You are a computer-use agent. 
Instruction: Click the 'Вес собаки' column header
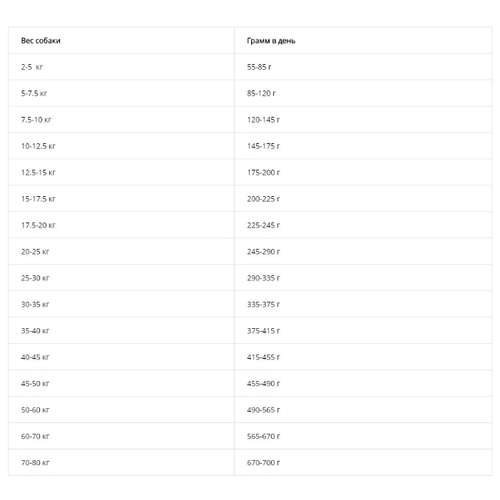(x=121, y=40)
